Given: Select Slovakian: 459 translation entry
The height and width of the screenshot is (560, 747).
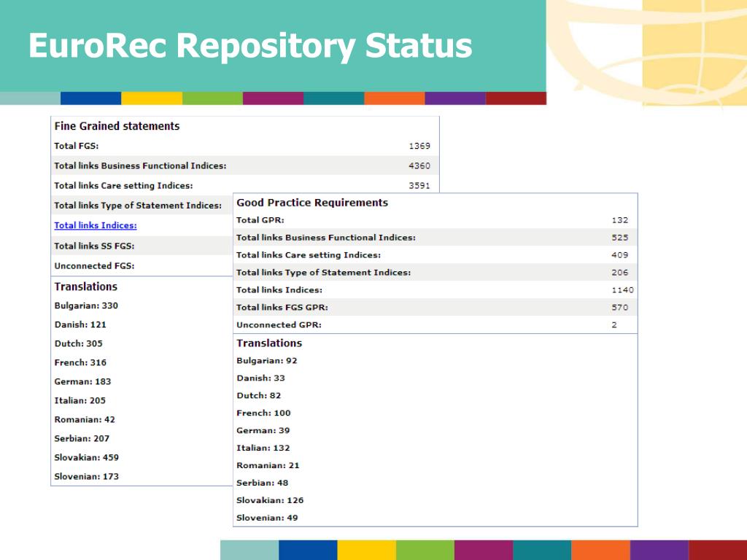Looking at the screenshot, I should pos(86,458).
